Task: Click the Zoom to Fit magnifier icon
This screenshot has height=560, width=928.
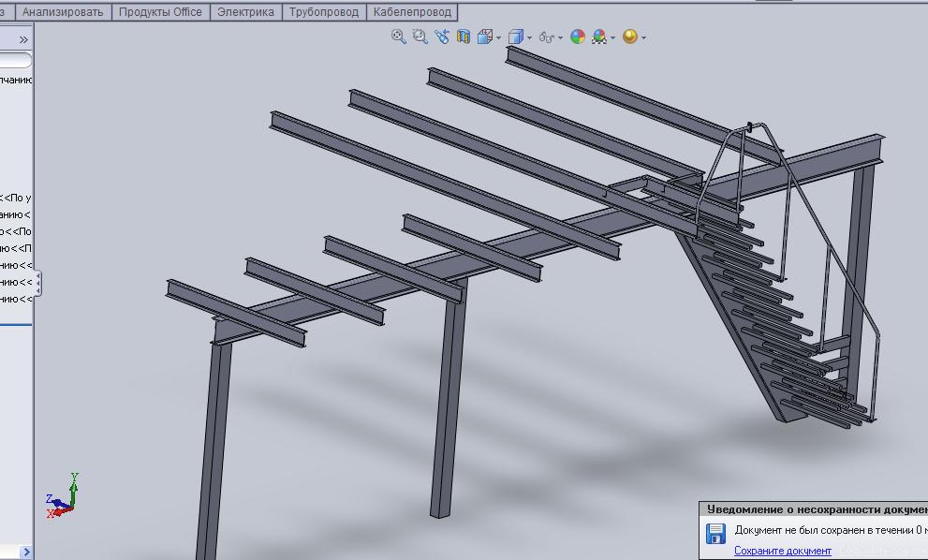Action: (x=399, y=37)
